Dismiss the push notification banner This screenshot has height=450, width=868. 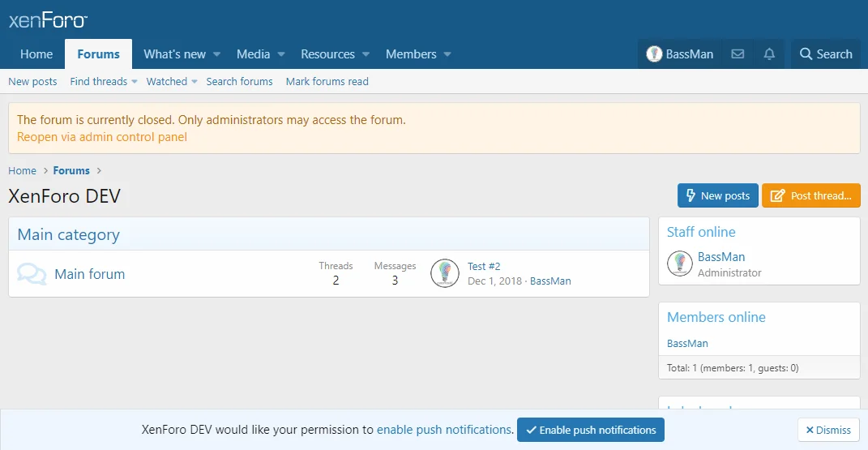827,430
